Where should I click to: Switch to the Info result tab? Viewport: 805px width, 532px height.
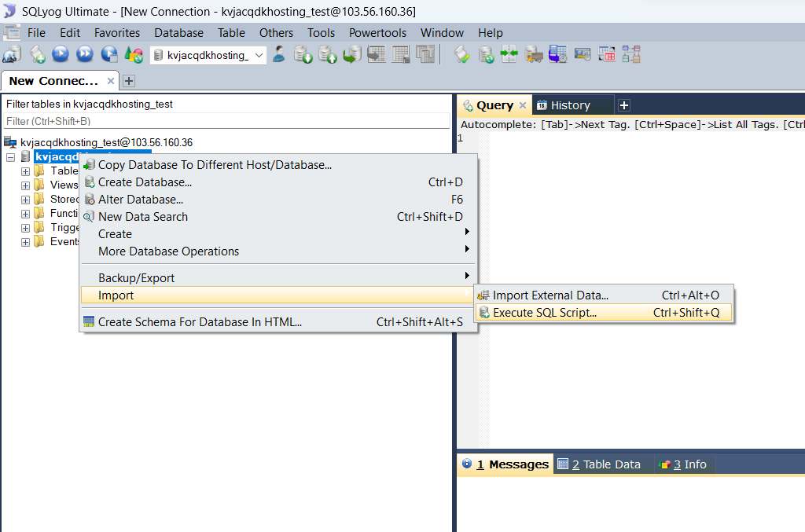tap(683, 464)
